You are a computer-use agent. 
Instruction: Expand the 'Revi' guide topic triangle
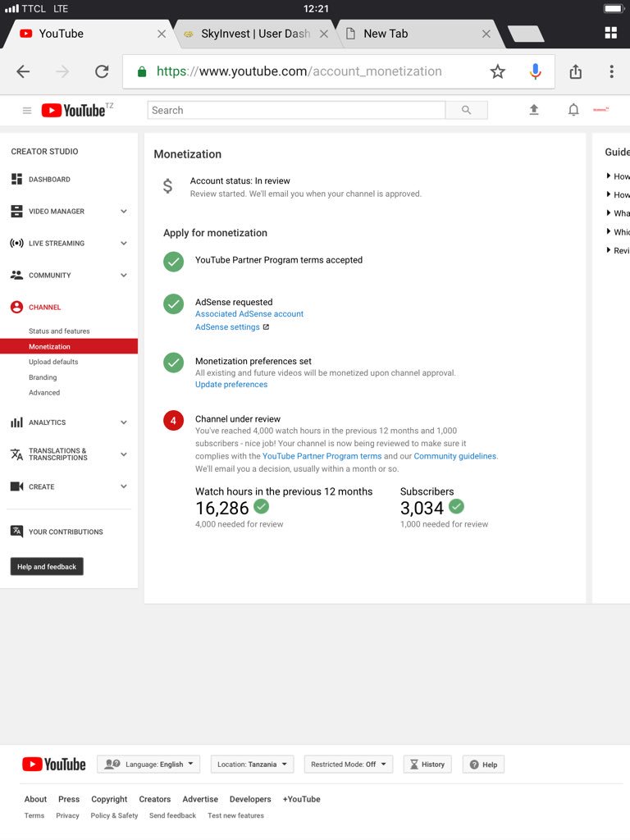click(609, 249)
